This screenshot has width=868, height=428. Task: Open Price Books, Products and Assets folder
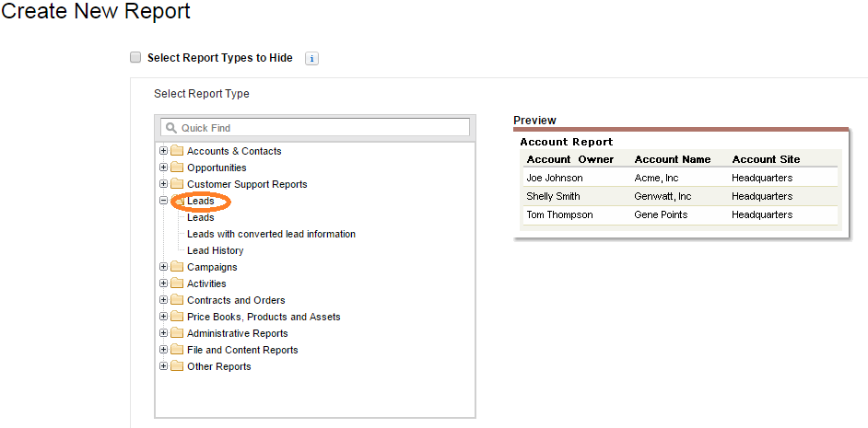pyautogui.click(x=264, y=317)
